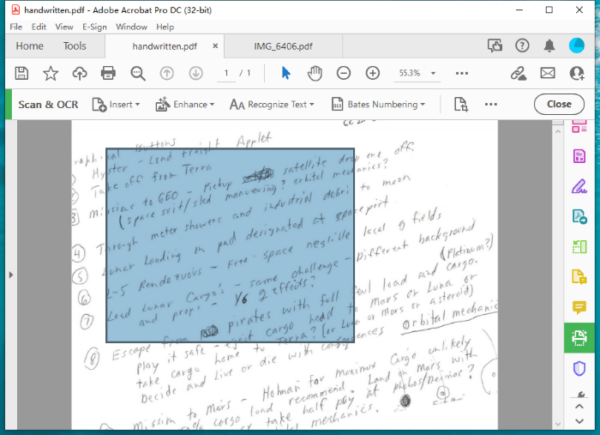Screen dimensions: 600x435
Task: Zoom out with the minus circle icon
Action: click(x=344, y=73)
